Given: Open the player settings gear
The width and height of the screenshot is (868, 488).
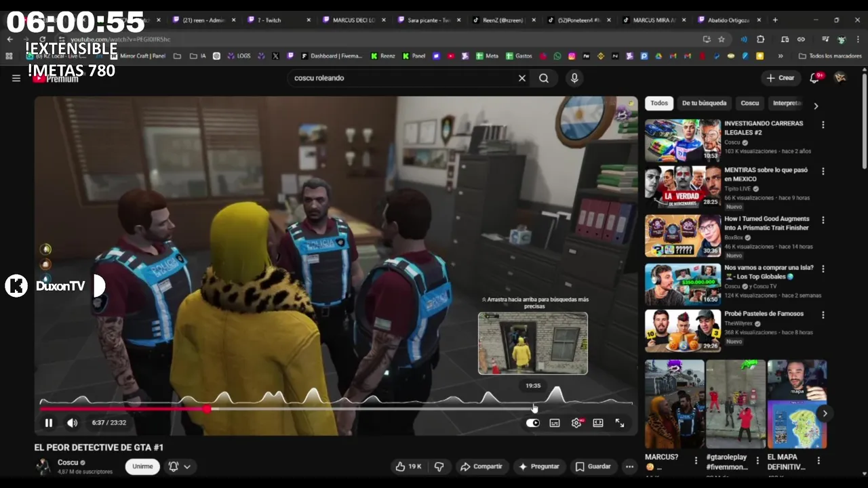Looking at the screenshot, I should 576,423.
